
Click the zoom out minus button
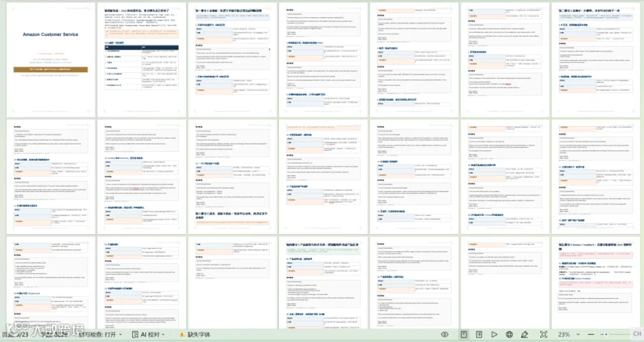(590, 335)
